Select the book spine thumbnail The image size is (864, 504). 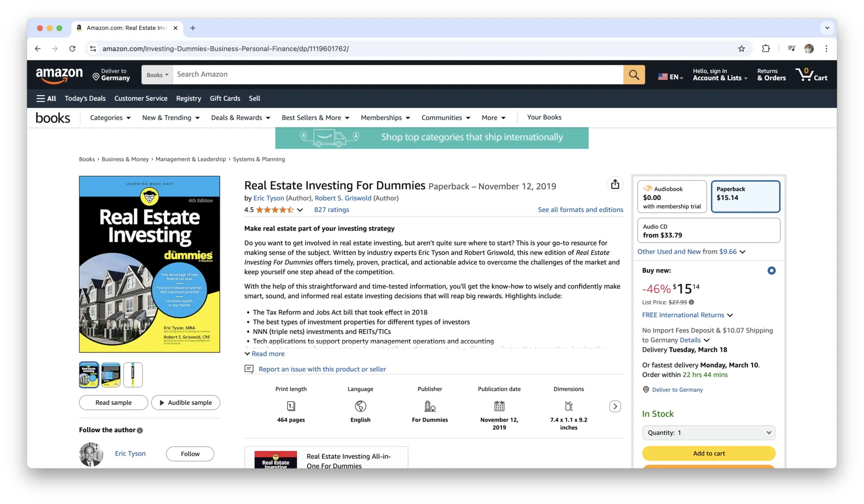133,375
